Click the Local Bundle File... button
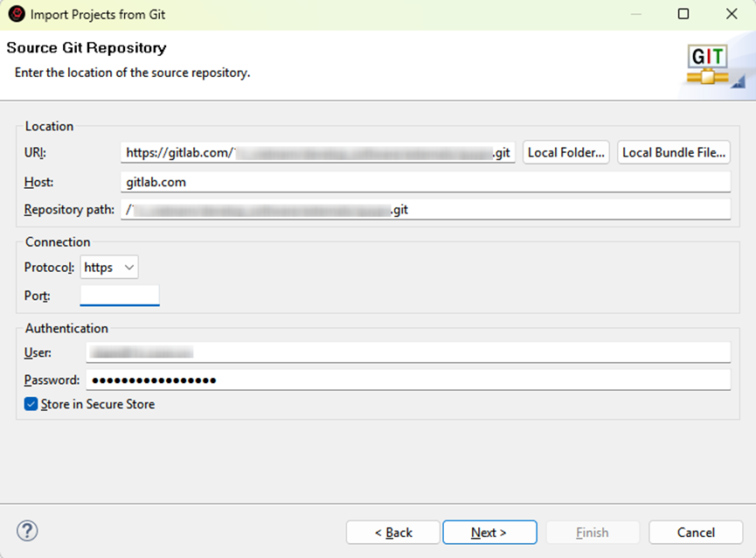The width and height of the screenshot is (756, 558). click(674, 152)
